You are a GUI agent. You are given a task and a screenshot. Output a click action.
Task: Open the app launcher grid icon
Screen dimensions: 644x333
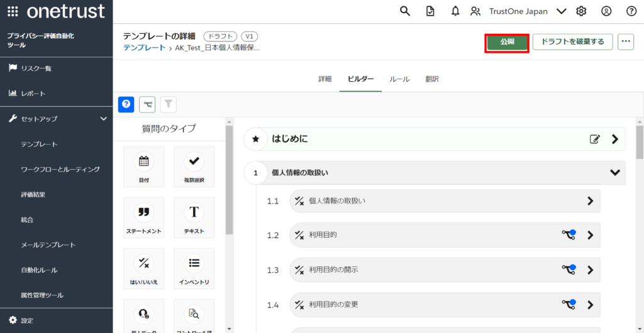[13, 11]
